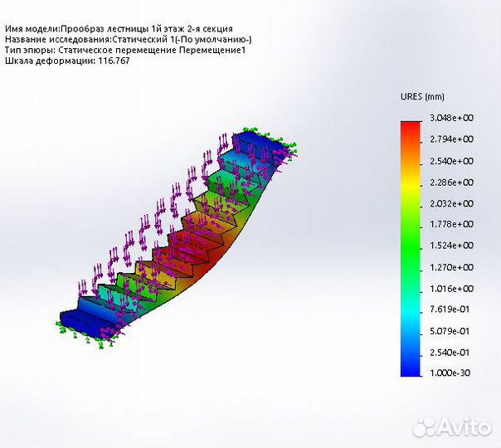Click the legend value 1.524e+00
The width and height of the screenshot is (501, 448).
coord(450,246)
